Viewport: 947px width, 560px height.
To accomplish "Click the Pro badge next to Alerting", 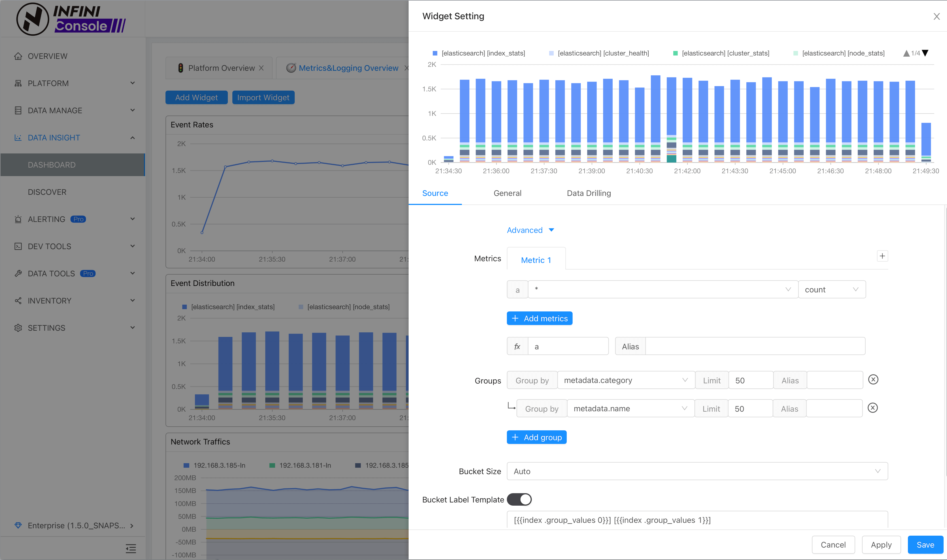I will click(x=78, y=219).
